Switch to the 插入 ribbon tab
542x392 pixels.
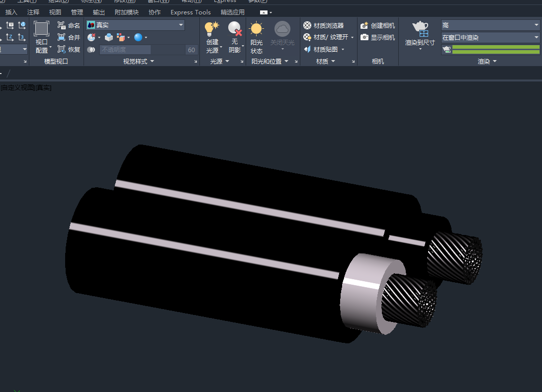click(11, 12)
